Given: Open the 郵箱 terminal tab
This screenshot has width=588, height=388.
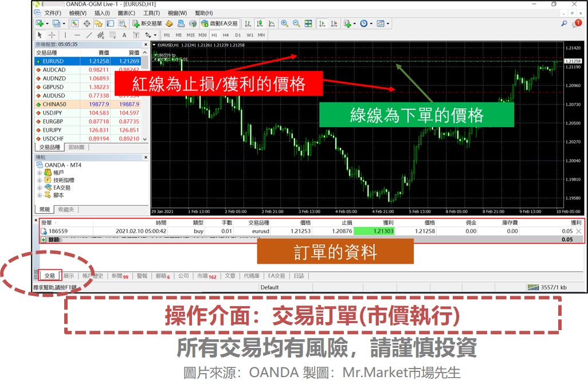Looking at the screenshot, I should [163, 276].
